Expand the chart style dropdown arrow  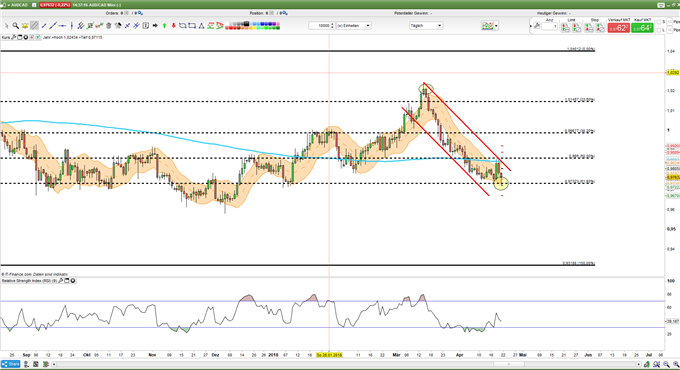tap(496, 26)
